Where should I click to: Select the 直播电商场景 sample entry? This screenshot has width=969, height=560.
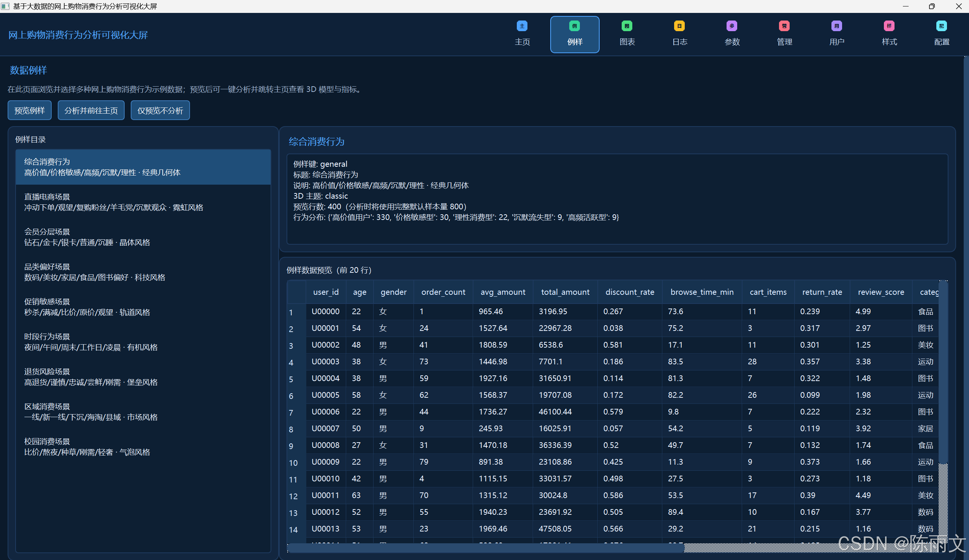pyautogui.click(x=143, y=202)
